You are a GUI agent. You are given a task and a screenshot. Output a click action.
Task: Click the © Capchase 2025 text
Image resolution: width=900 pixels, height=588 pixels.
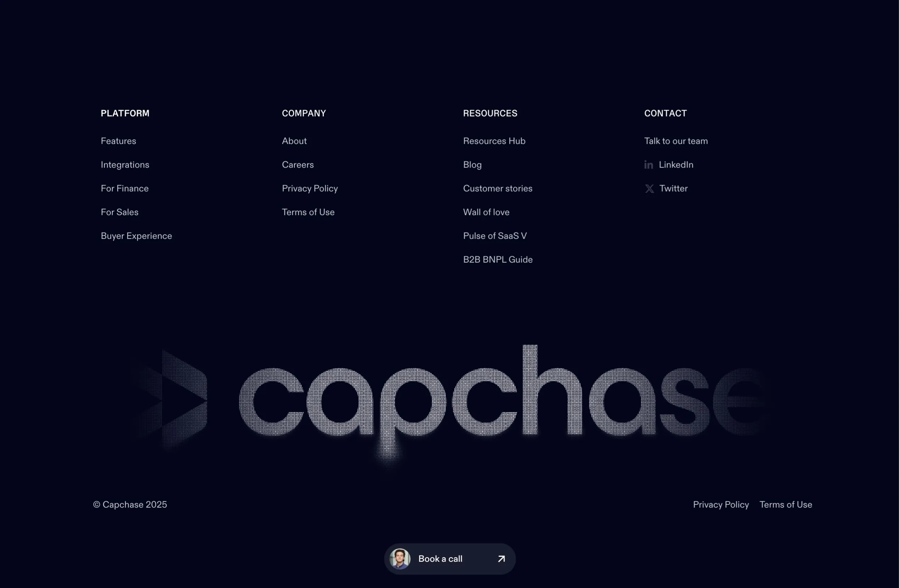[130, 505]
